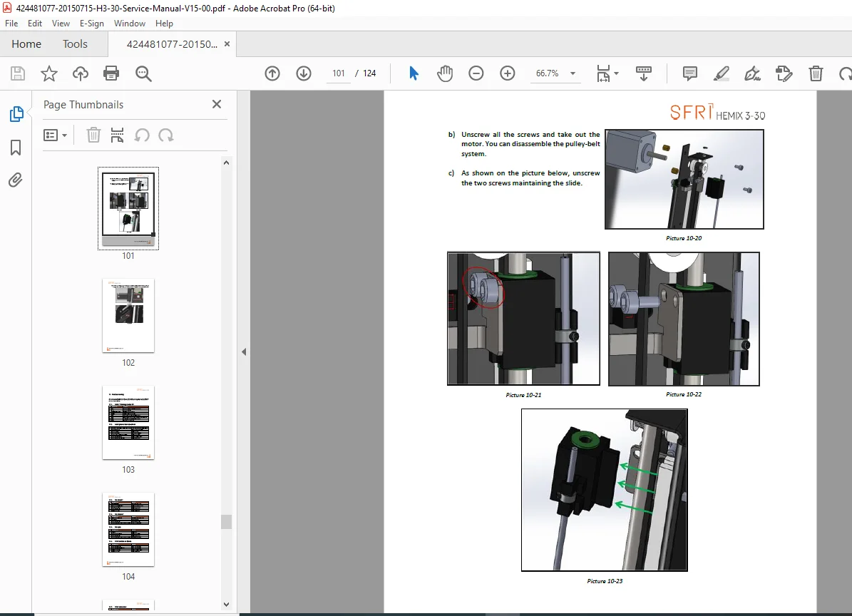Go to next page arrow
The image size is (852, 616).
click(x=304, y=73)
